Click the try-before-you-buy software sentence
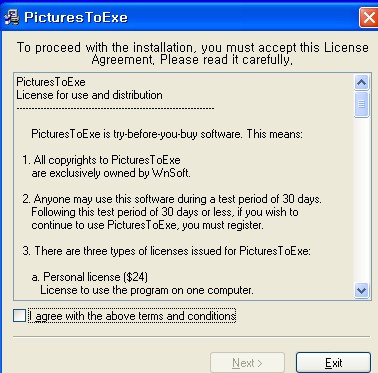This screenshot has width=378, height=373. pyautogui.click(x=167, y=134)
